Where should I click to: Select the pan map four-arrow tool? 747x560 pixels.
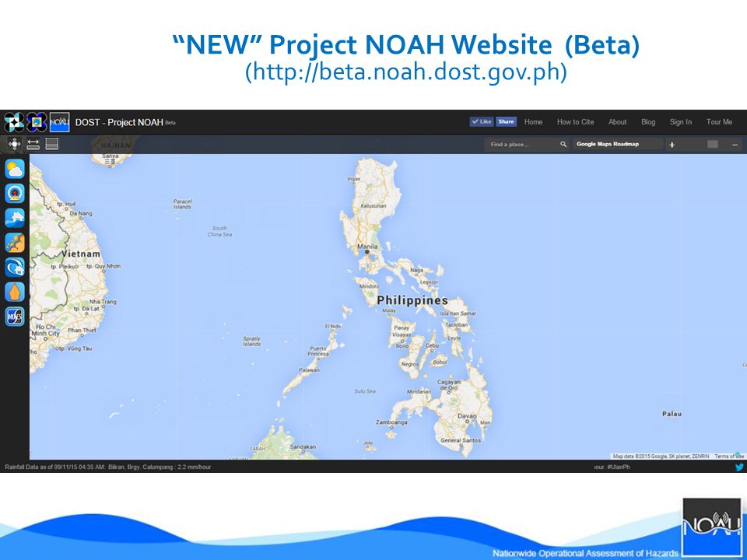click(x=14, y=144)
